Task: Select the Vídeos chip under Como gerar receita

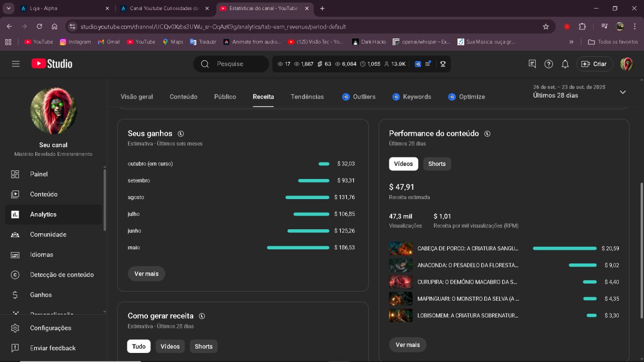Action: (x=170, y=346)
